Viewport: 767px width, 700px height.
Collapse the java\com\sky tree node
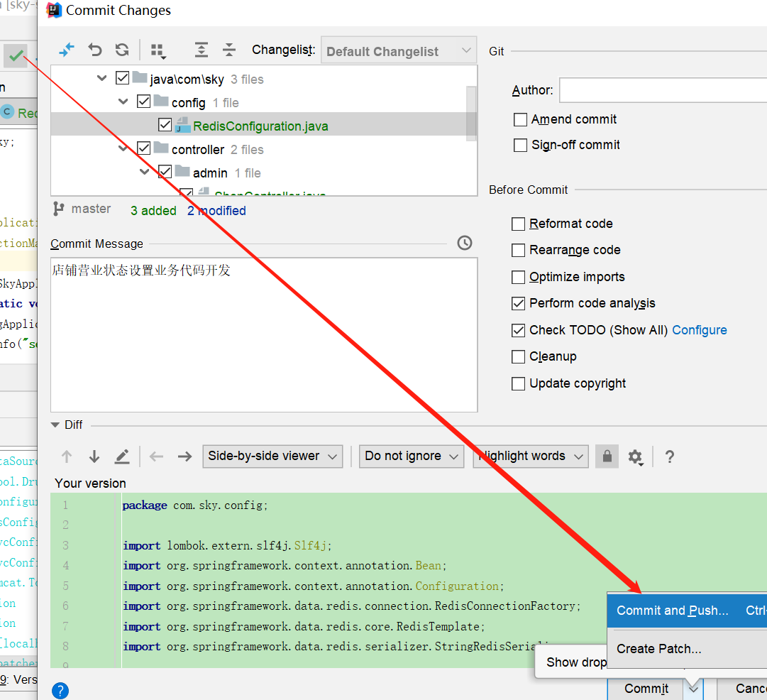(101, 78)
